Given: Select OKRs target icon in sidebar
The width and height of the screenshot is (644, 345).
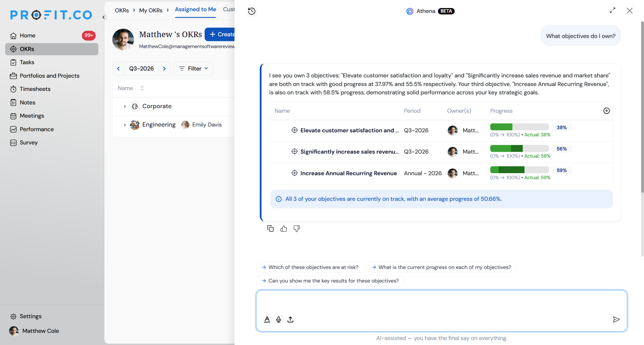Looking at the screenshot, I should tap(13, 49).
